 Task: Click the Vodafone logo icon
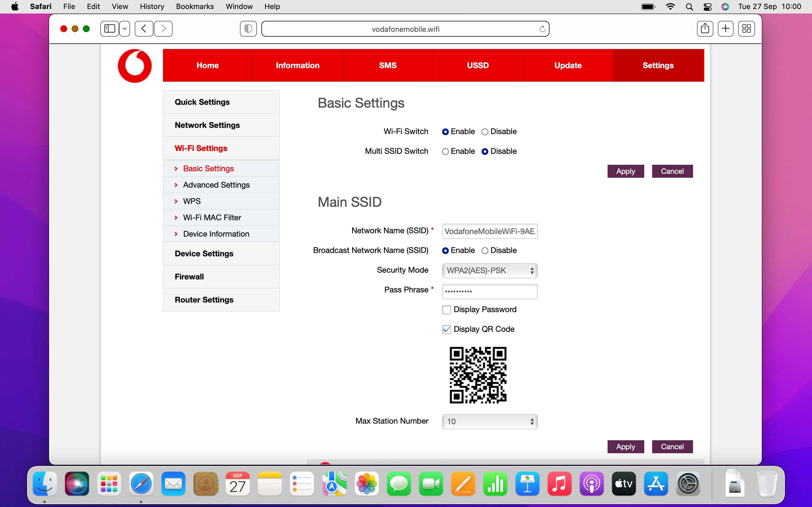134,66
